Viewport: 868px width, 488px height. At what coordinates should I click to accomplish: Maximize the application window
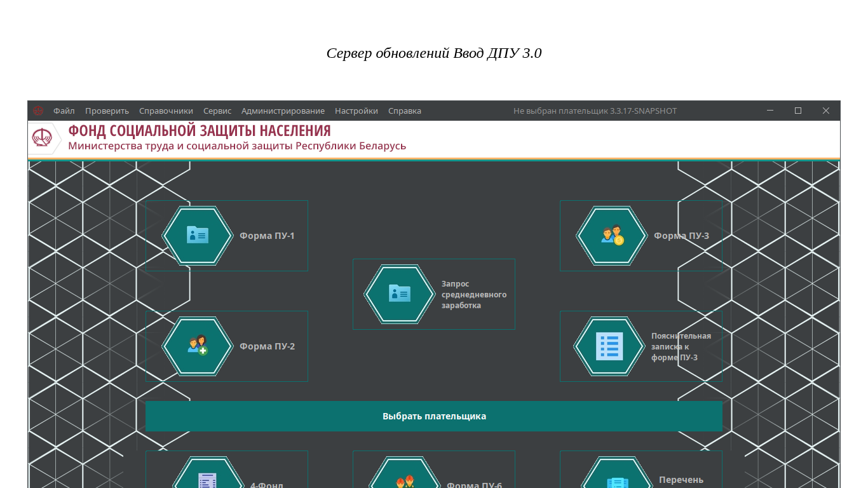point(798,111)
